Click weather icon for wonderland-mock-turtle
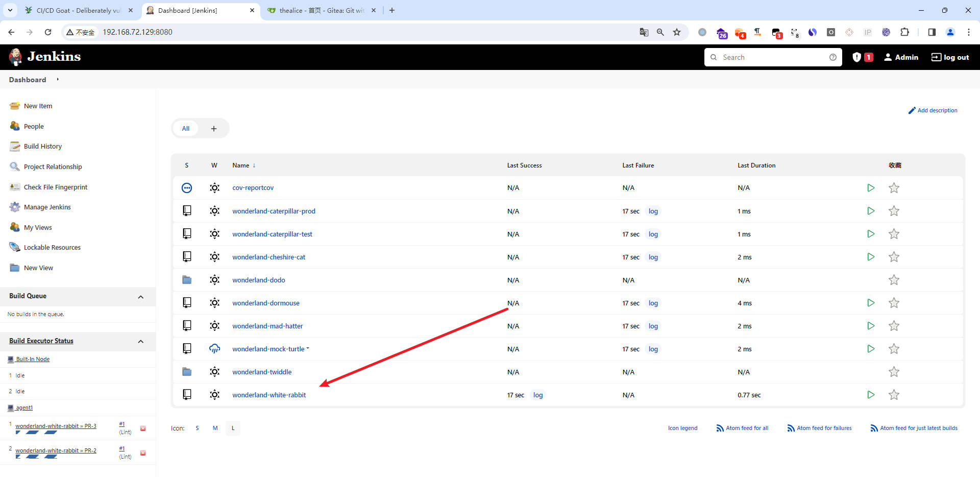This screenshot has height=477, width=980. click(x=215, y=349)
